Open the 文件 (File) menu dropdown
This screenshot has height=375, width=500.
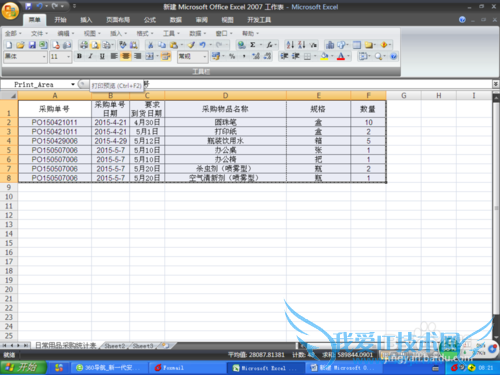point(39,33)
